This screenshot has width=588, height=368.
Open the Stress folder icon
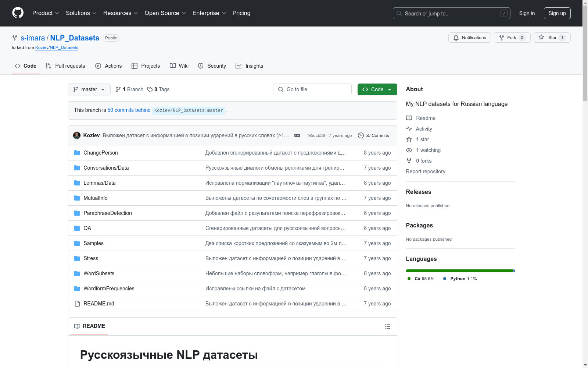[x=77, y=258]
